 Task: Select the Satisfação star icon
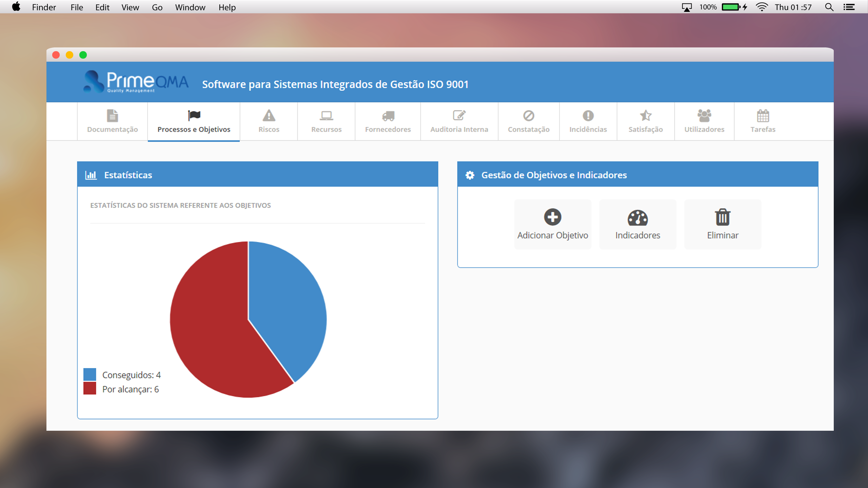click(646, 116)
